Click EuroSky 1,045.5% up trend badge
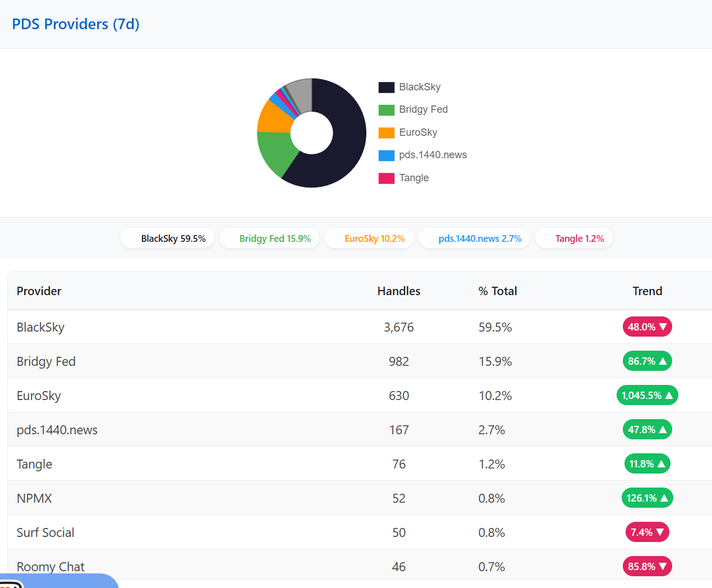The width and height of the screenshot is (712, 588). click(x=647, y=396)
